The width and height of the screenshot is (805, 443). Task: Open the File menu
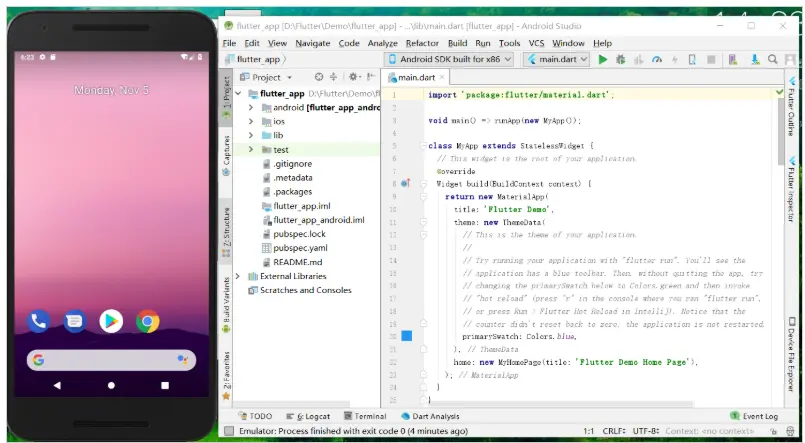tap(229, 43)
